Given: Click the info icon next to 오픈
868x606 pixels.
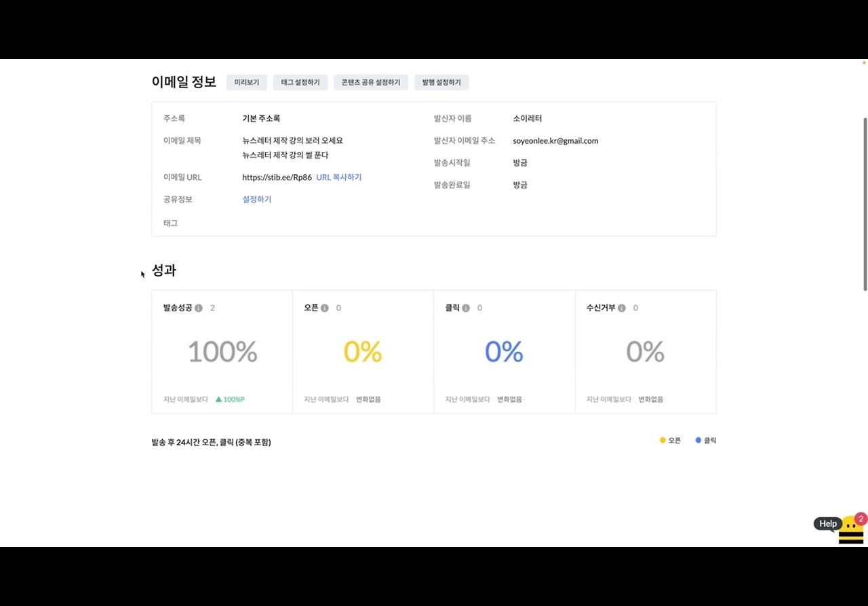Looking at the screenshot, I should click(325, 308).
